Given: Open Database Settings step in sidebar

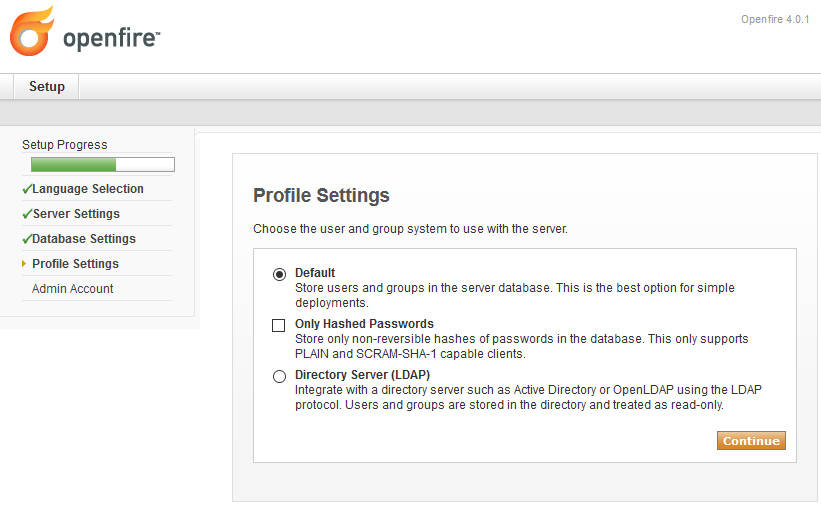Looking at the screenshot, I should pos(84,239).
